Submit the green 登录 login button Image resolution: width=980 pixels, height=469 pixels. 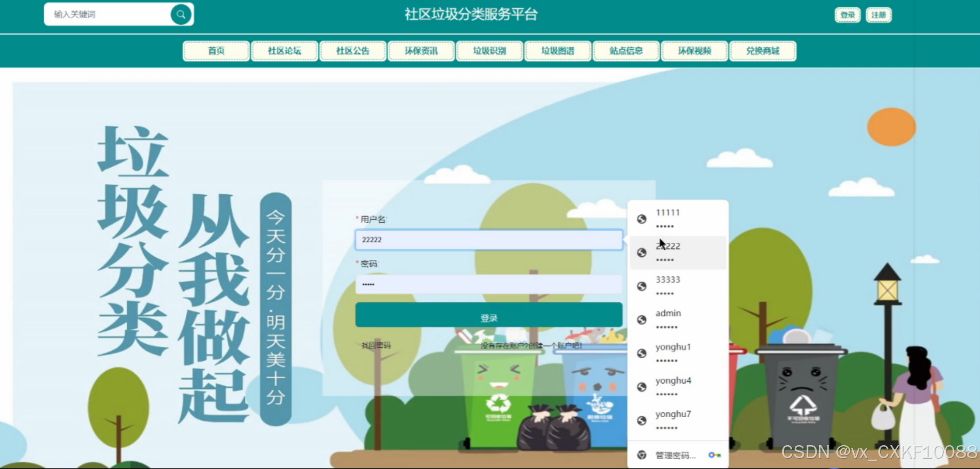[489, 315]
